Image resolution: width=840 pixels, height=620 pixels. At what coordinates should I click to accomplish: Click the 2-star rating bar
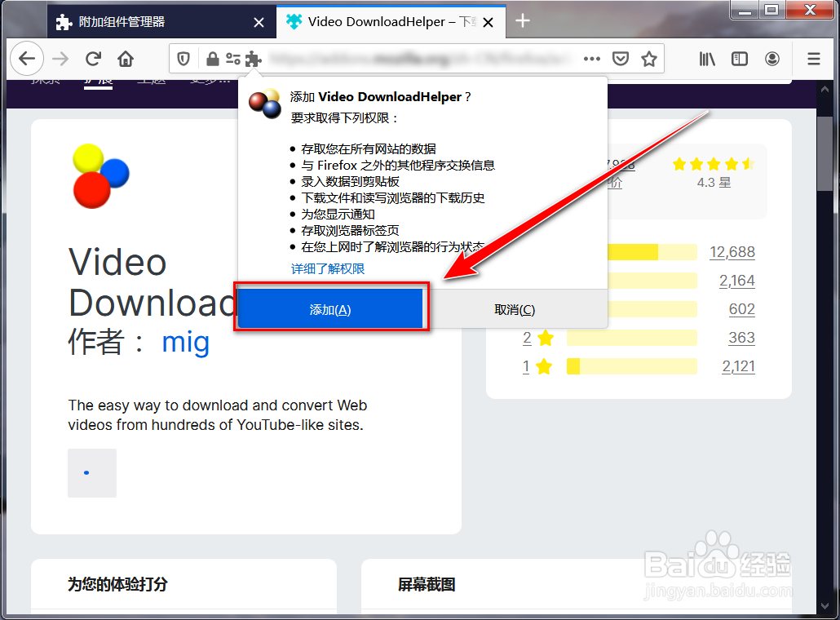(x=632, y=338)
